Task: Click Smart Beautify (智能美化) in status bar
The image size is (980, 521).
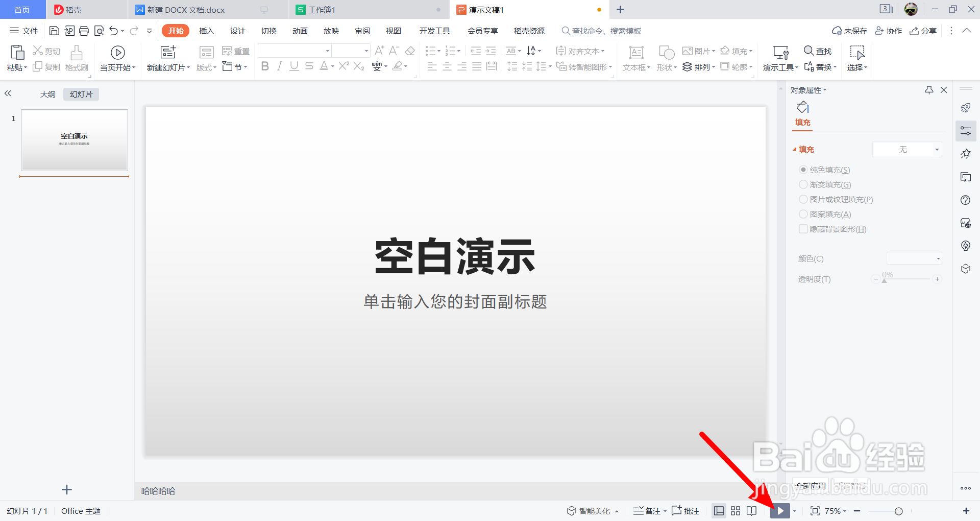Action: (x=592, y=511)
